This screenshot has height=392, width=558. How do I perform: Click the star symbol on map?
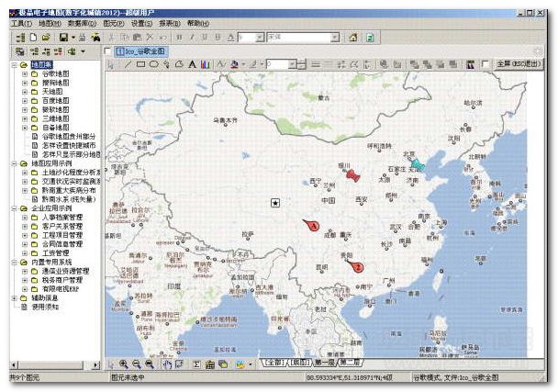275,203
